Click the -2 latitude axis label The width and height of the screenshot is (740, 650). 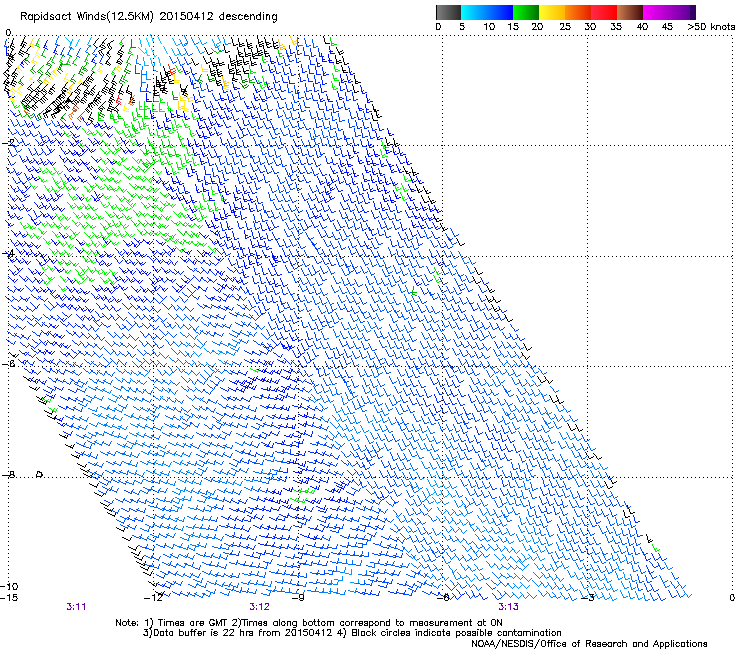8,142
